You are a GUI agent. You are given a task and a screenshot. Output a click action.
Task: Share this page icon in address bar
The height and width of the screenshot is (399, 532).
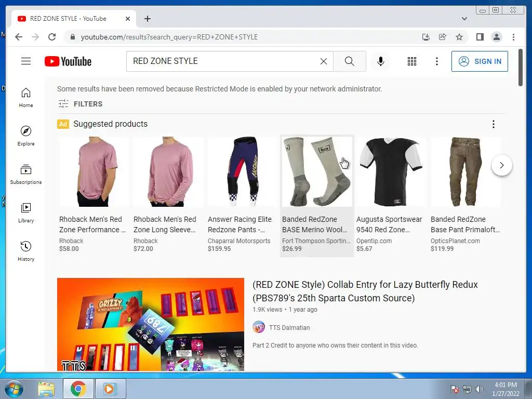(x=443, y=37)
